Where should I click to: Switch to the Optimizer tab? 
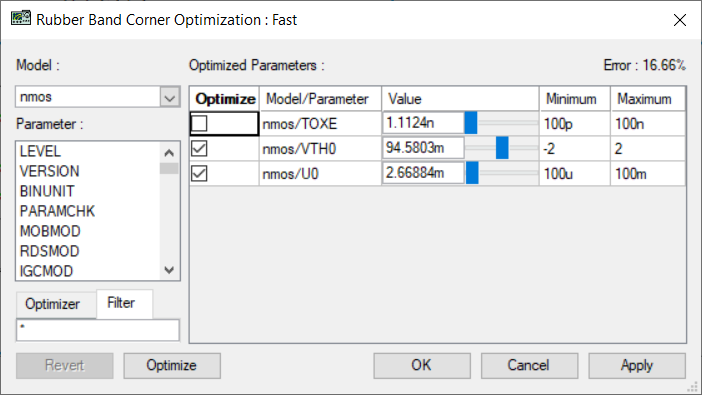52,304
